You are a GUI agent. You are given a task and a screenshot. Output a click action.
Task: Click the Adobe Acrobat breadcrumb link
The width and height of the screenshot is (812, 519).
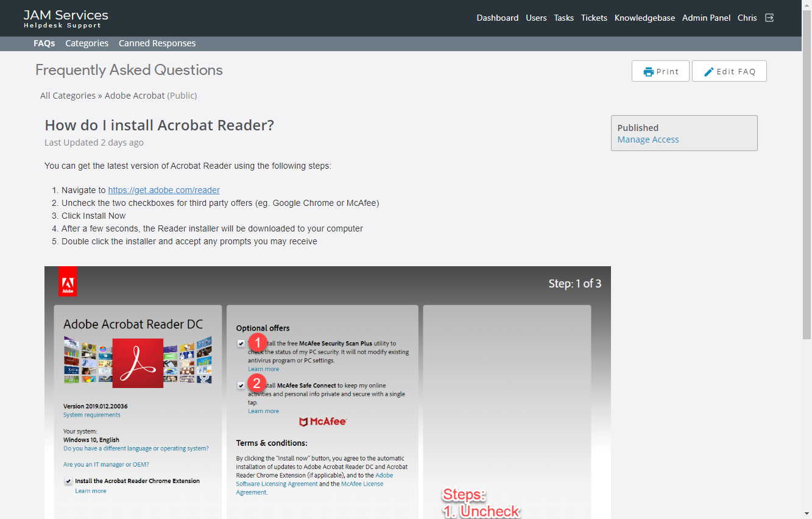(135, 96)
